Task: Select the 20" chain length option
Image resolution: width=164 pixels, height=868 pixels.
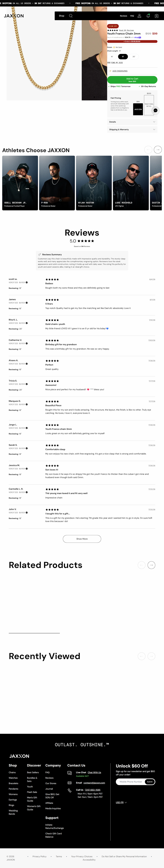Action: click(x=134, y=57)
